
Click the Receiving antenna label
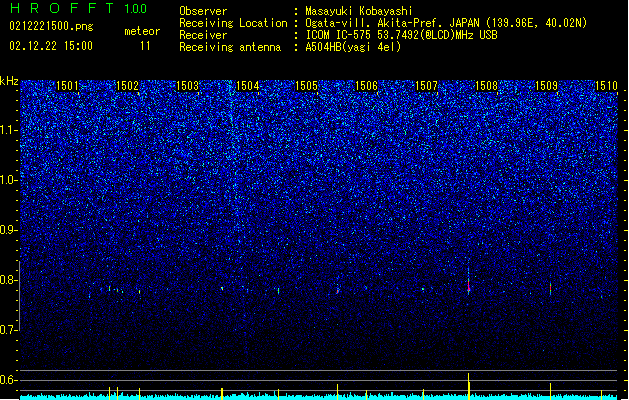(230, 47)
